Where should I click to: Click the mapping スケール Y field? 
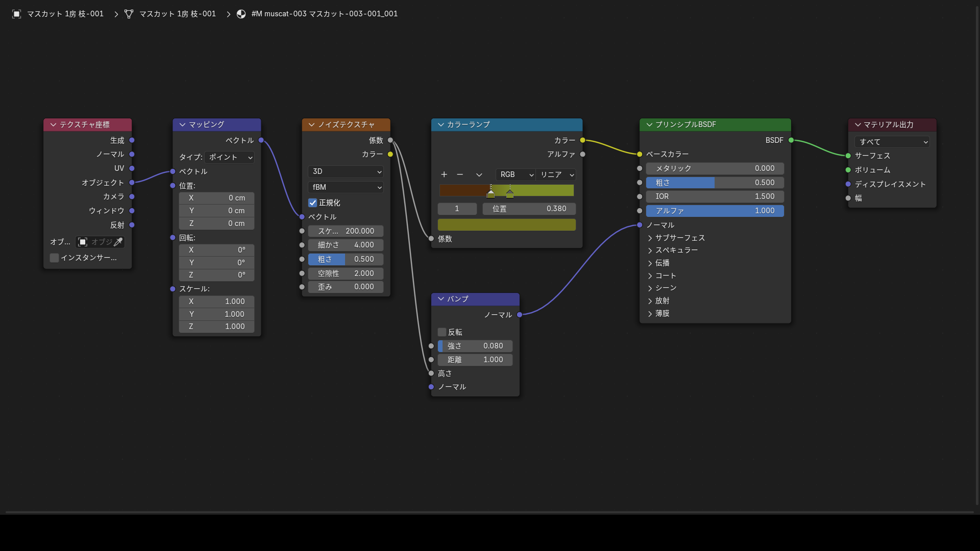[216, 314]
